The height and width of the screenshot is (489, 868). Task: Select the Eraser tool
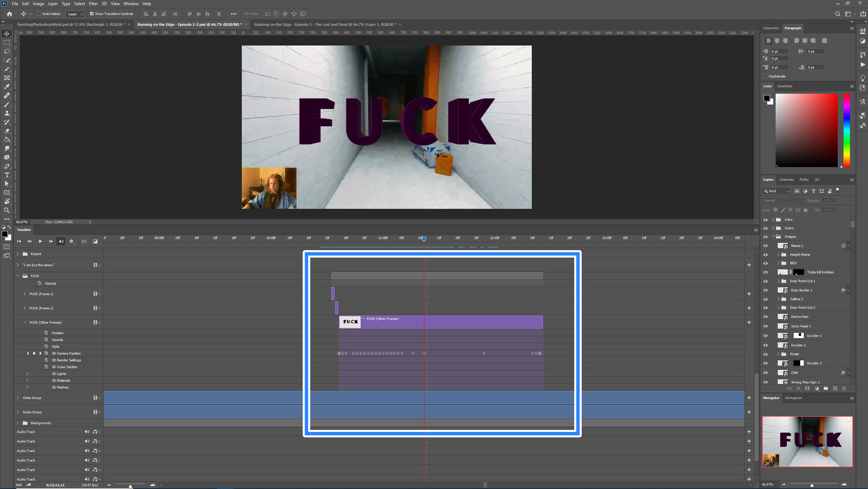[x=7, y=131]
